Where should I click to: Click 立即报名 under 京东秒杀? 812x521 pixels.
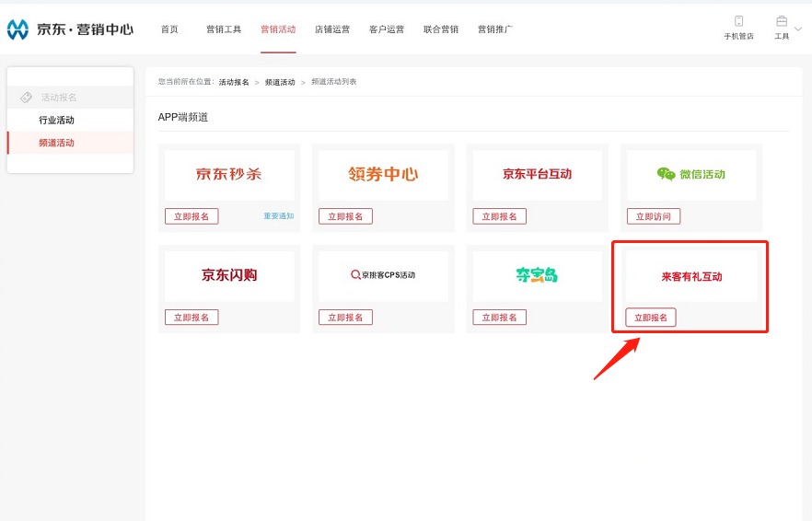(191, 216)
